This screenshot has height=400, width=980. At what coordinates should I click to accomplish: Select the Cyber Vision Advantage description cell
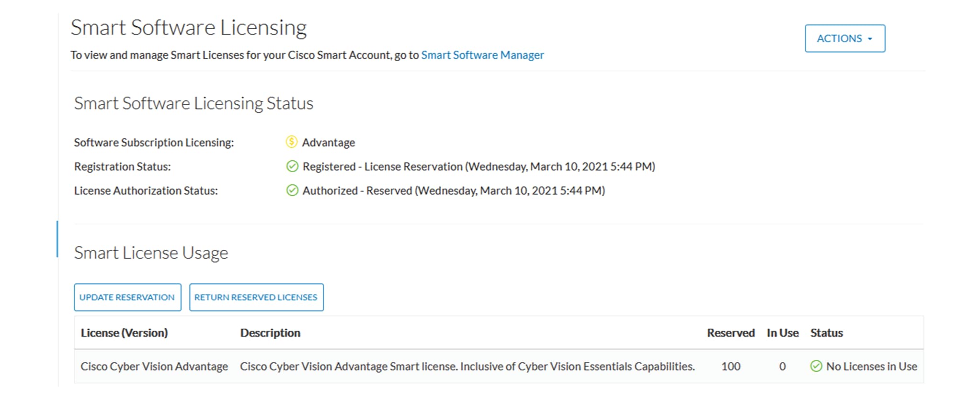[467, 367]
